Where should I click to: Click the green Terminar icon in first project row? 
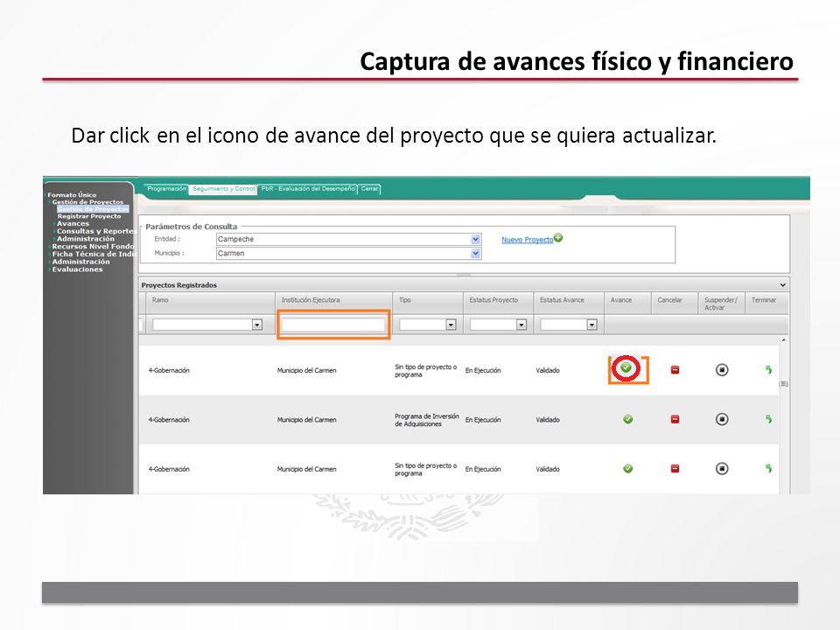click(x=768, y=369)
